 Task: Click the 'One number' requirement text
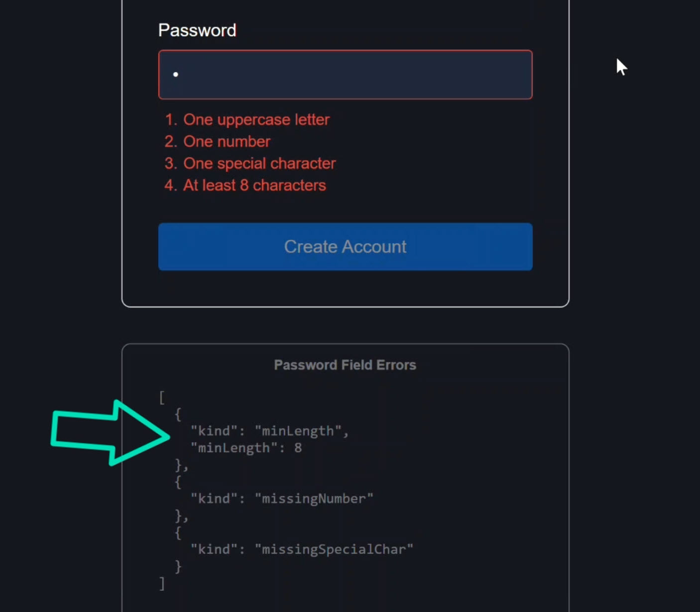click(227, 141)
